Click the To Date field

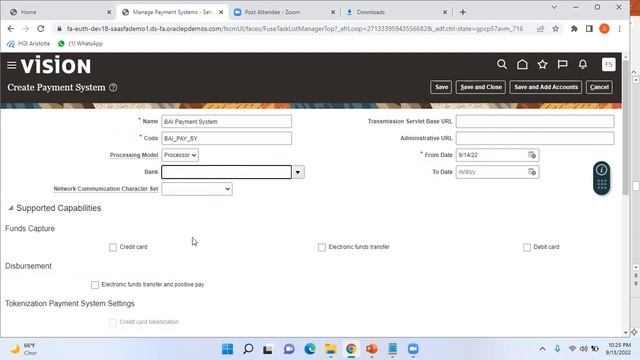coord(492,172)
